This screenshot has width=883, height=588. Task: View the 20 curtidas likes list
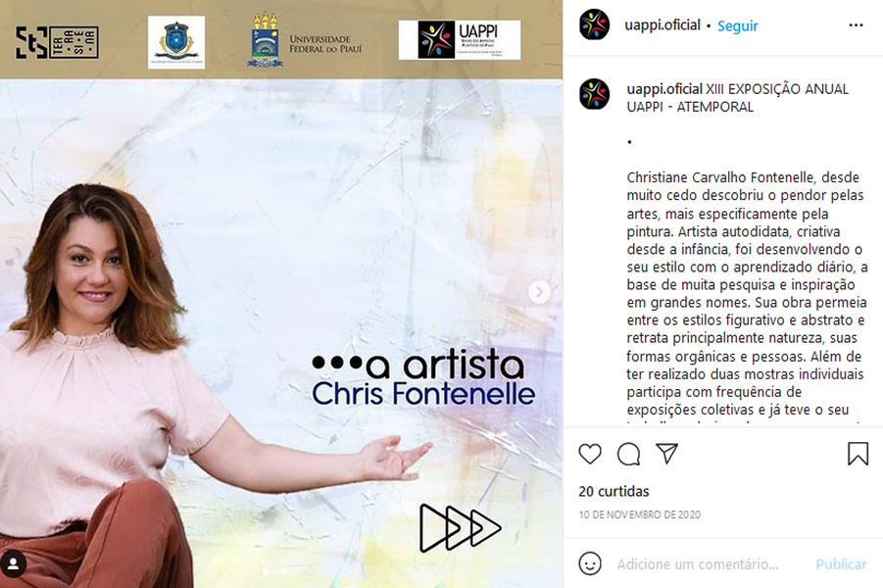[613, 491]
